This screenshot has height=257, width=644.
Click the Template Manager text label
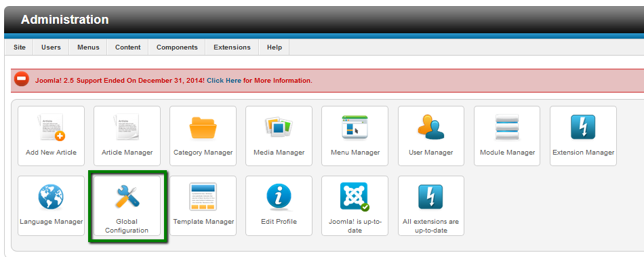pyautogui.click(x=203, y=222)
